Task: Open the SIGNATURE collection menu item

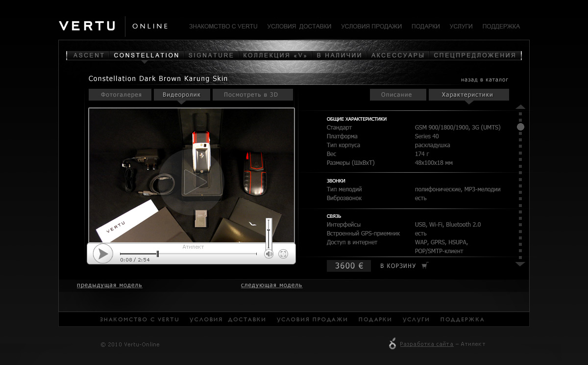Action: pos(211,55)
